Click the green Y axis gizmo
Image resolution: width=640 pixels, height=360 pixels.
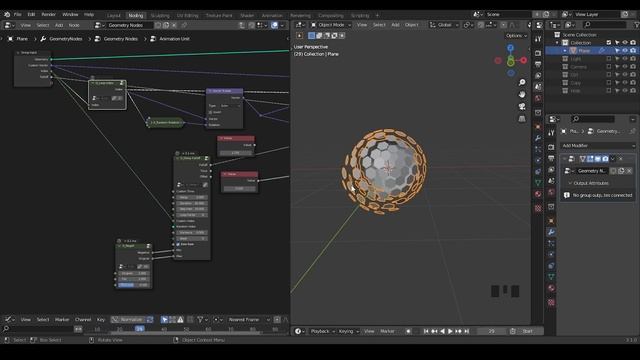click(x=511, y=62)
